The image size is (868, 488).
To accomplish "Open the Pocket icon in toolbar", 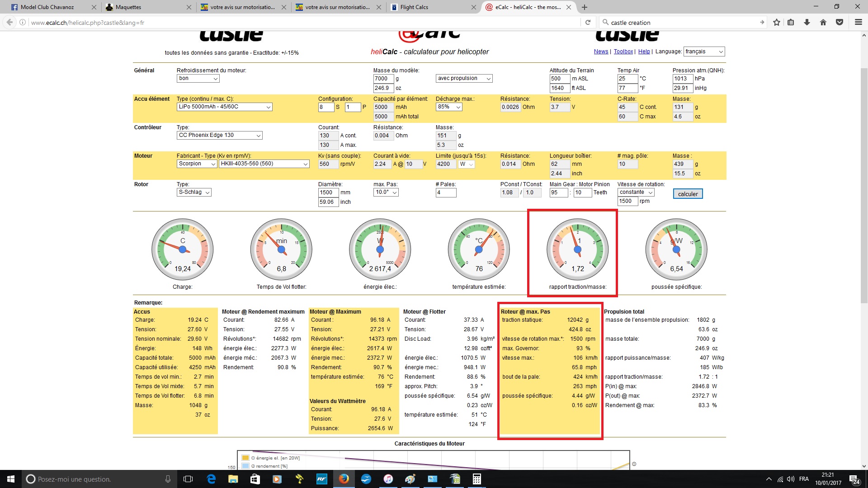I will click(840, 22).
